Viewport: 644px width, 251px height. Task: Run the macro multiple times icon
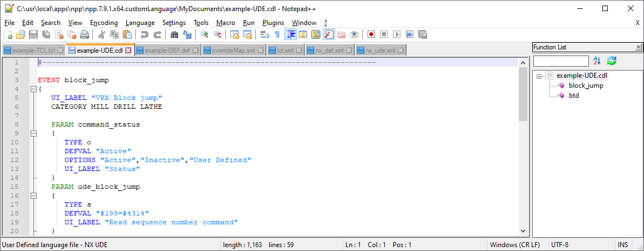click(x=409, y=34)
